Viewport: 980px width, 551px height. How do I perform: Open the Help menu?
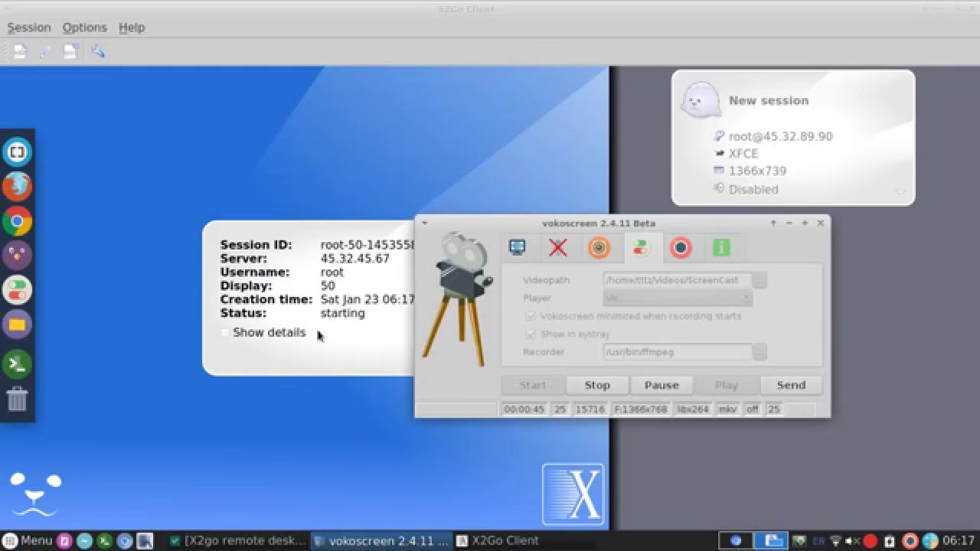132,28
